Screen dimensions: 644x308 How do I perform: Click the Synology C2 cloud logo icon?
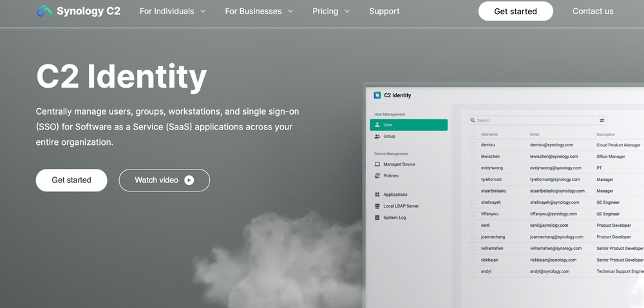pyautogui.click(x=44, y=11)
